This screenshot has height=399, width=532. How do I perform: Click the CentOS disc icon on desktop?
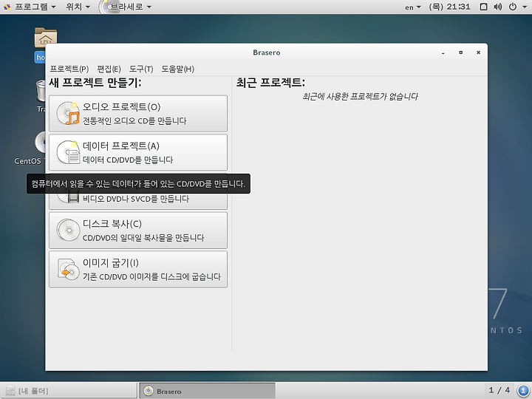point(41,142)
